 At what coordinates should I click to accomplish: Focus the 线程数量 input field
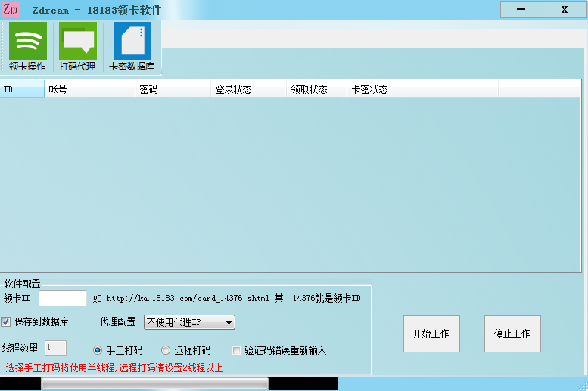[x=55, y=348]
